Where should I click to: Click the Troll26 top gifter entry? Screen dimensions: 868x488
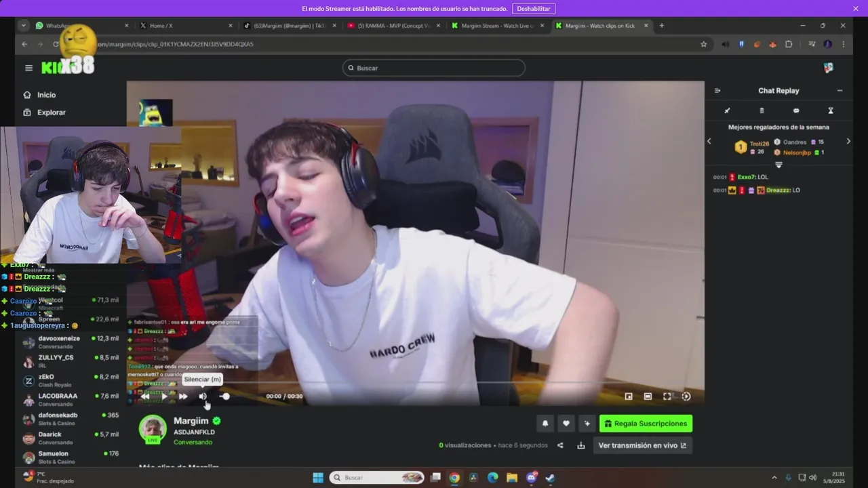753,147
